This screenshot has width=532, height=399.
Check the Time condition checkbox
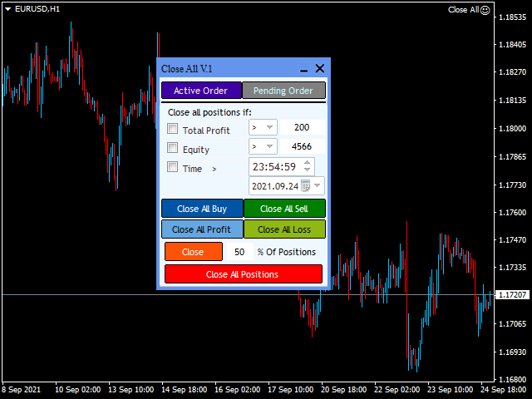[173, 167]
